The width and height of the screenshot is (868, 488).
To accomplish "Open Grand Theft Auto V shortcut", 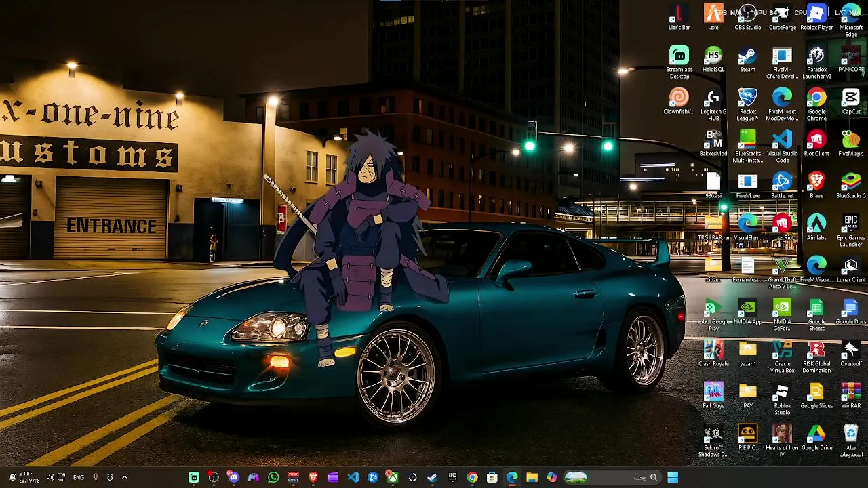I will pyautogui.click(x=783, y=273).
